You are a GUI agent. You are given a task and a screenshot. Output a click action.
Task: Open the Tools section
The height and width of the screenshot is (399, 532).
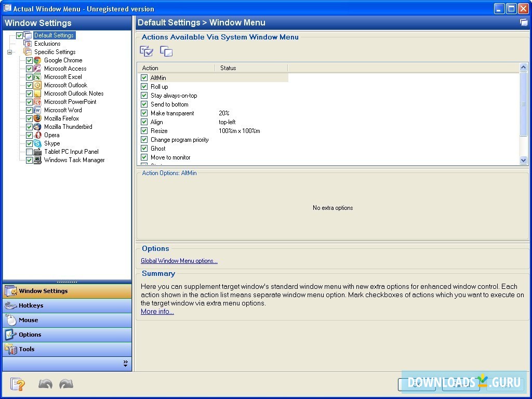pyautogui.click(x=26, y=349)
